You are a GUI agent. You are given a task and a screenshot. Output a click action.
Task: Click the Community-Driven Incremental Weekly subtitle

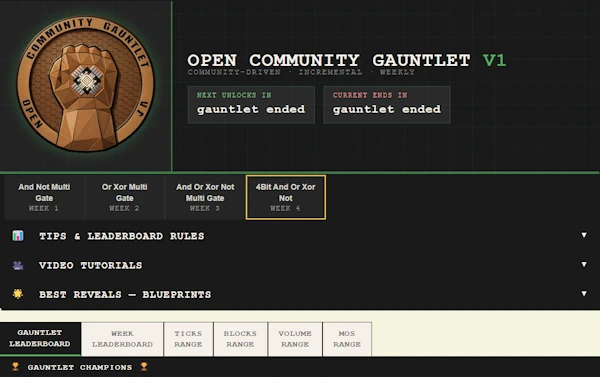click(x=301, y=72)
